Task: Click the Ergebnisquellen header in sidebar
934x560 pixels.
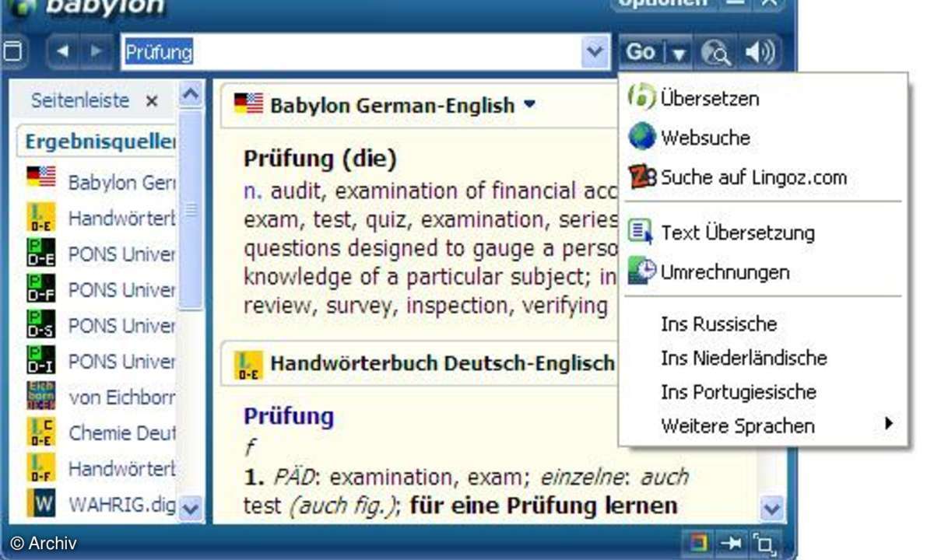Action: coord(98,142)
